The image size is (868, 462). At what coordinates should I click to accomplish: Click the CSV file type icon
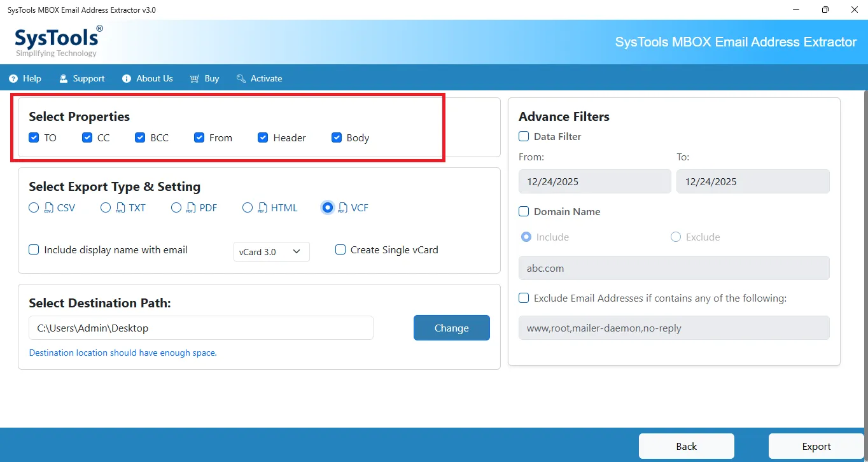(49, 207)
